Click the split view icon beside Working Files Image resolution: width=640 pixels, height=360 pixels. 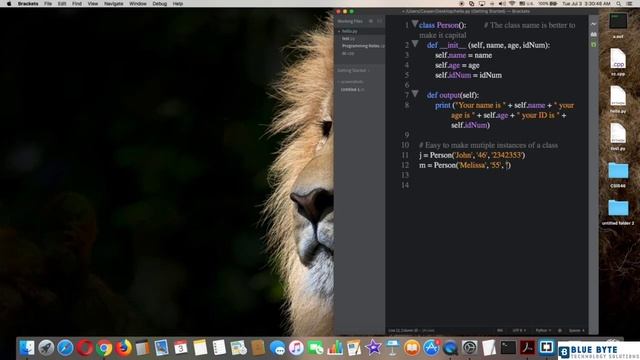[x=380, y=21]
